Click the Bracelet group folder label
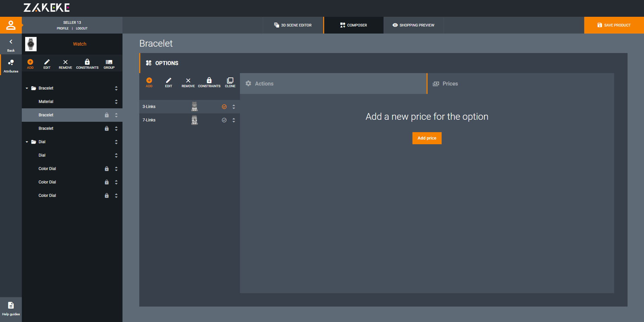 (46, 88)
